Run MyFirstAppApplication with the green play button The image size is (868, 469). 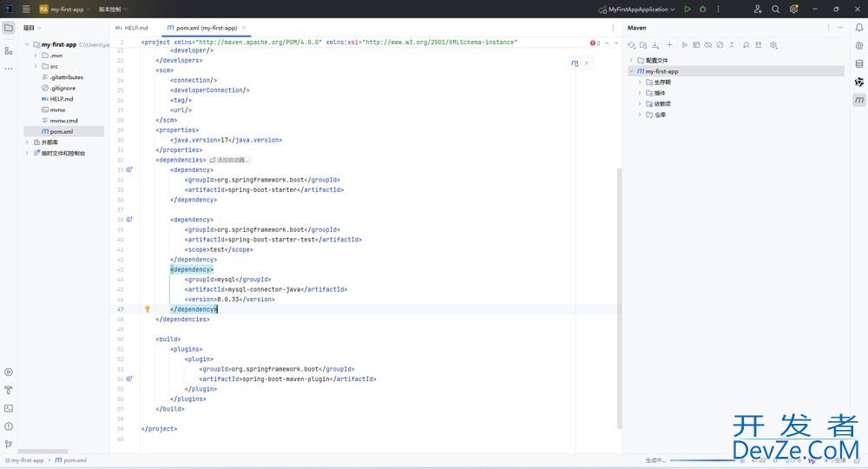click(687, 9)
